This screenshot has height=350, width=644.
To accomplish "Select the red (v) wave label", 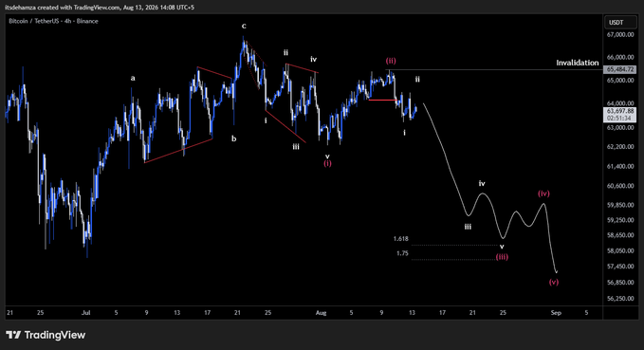I will pos(554,283).
